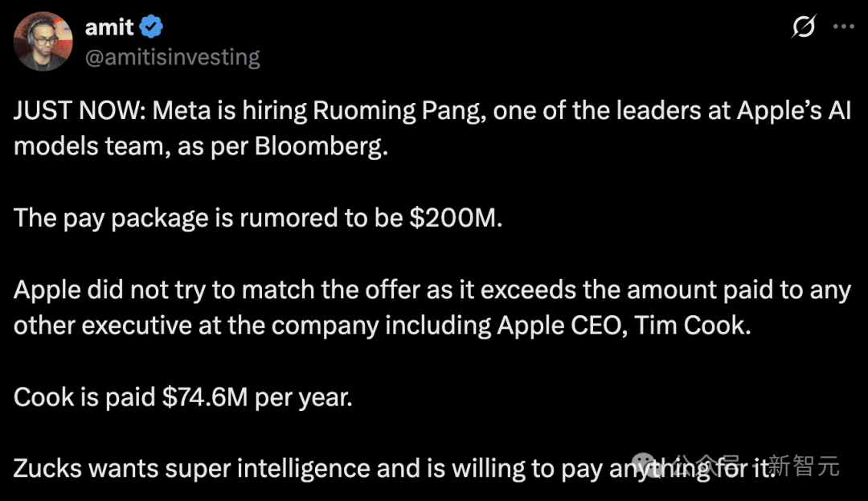Open the three-dot more options menu
868x501 pixels.
point(844,26)
